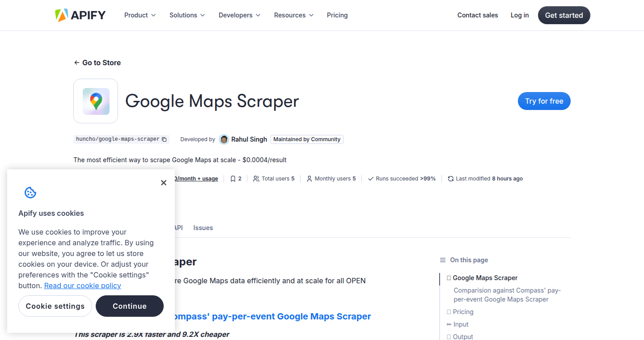
Task: Click the bookmark icon with count 2
Action: point(233,179)
